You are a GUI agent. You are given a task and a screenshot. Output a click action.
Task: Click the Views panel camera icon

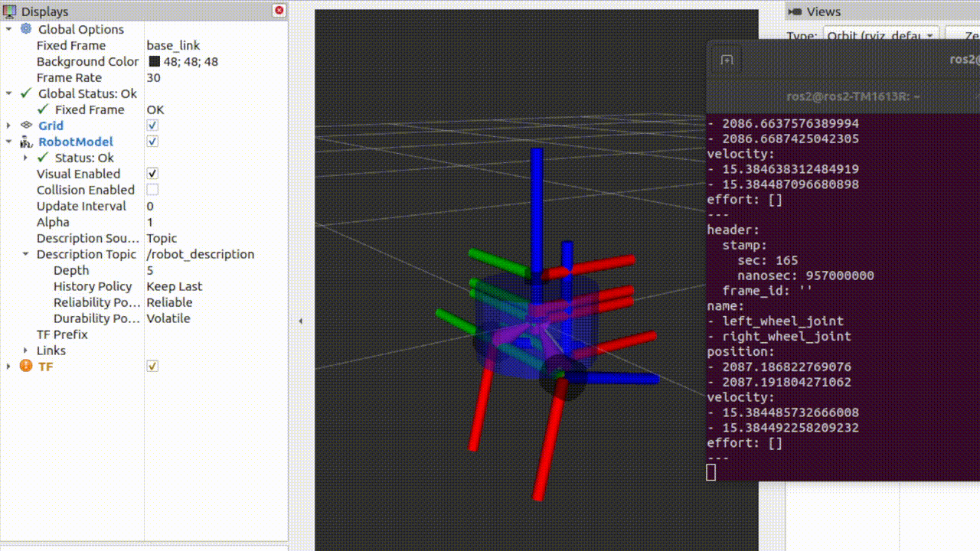click(795, 11)
